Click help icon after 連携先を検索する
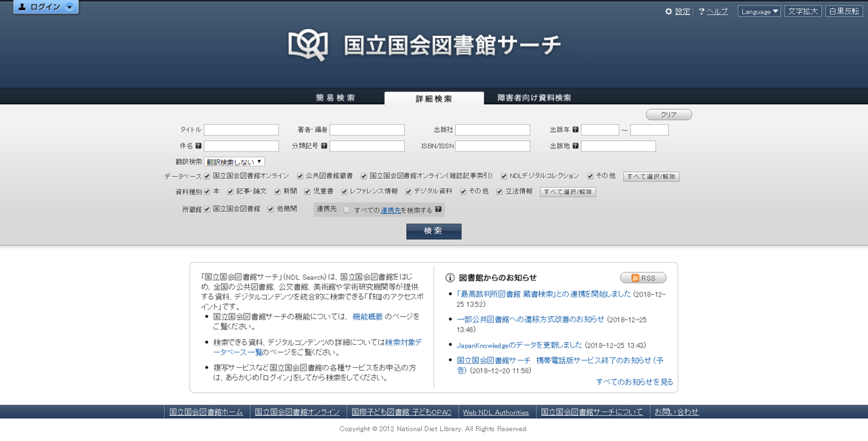The height and width of the screenshot is (441, 868). [438, 209]
